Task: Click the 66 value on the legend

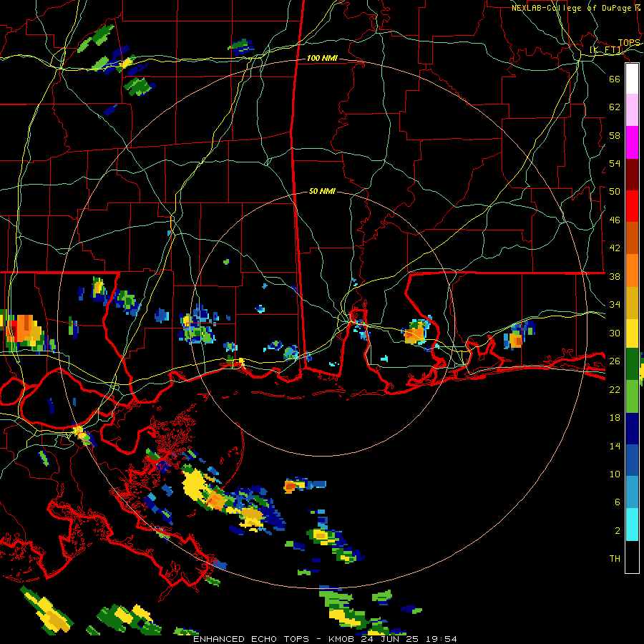Action: pyautogui.click(x=615, y=79)
